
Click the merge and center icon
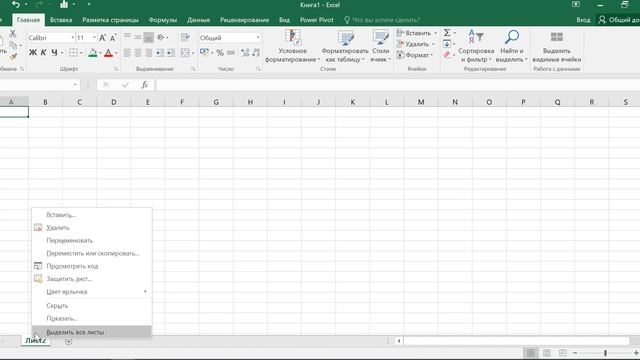(185, 53)
